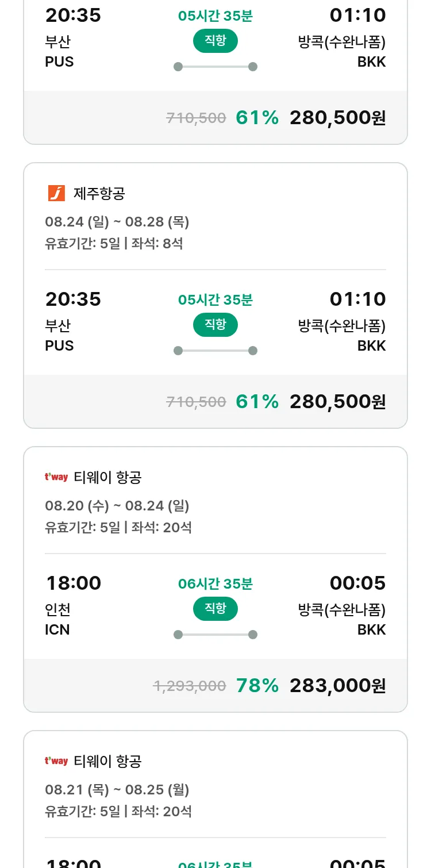This screenshot has height=868, width=431.
Task: Click t'way logo on 08.21 flight card
Action: point(56,761)
